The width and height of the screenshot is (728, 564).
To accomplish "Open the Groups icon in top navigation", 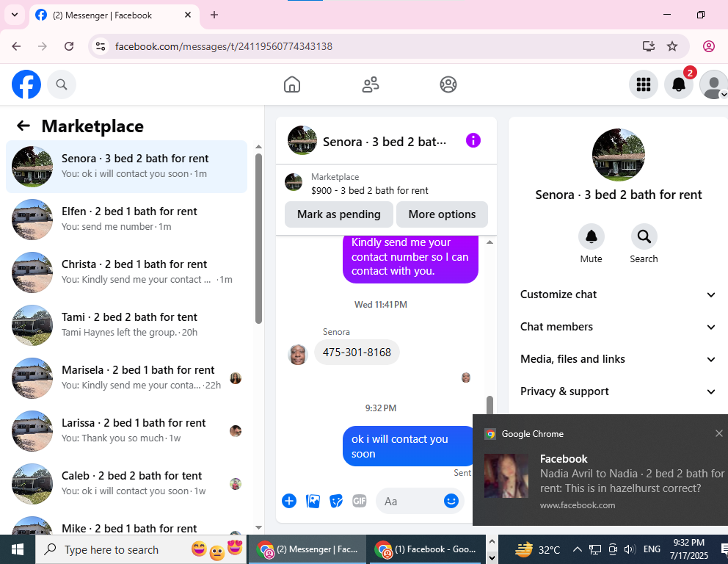I will pyautogui.click(x=448, y=84).
